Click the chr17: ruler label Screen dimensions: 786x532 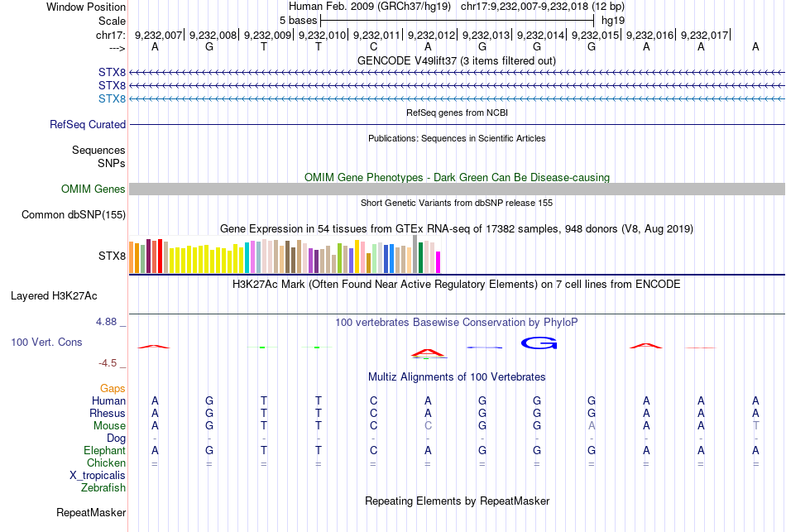(x=110, y=35)
